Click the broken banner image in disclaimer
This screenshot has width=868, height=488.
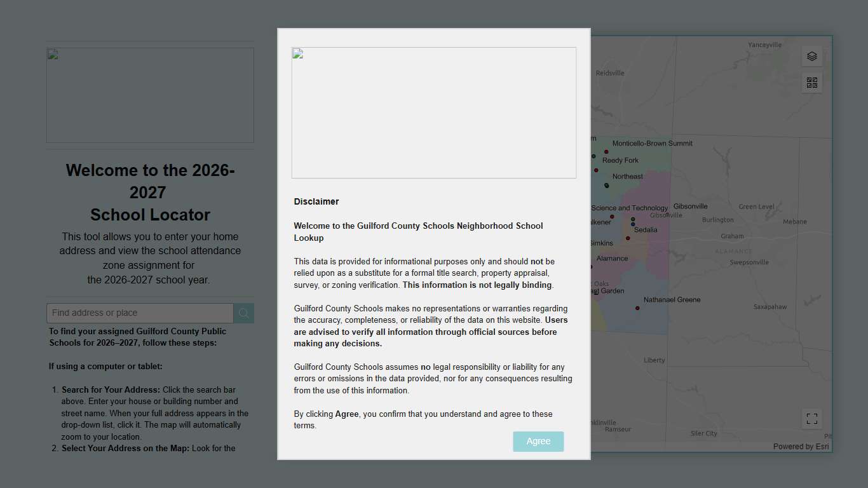coord(433,112)
